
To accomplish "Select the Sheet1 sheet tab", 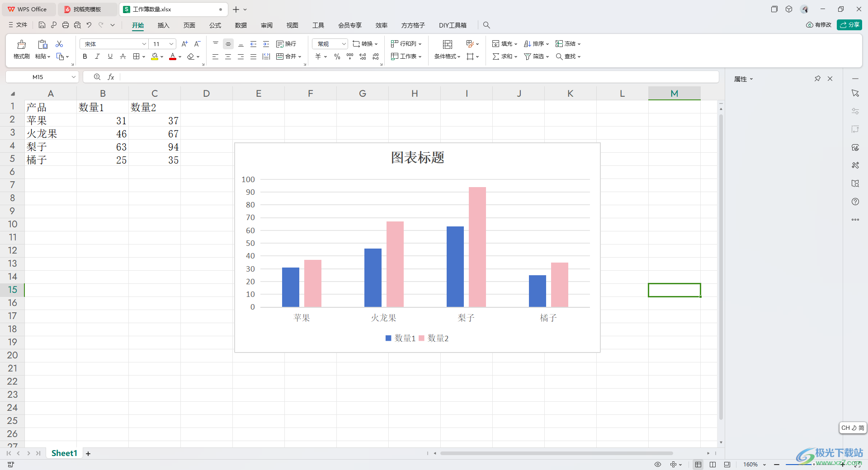I will point(64,453).
